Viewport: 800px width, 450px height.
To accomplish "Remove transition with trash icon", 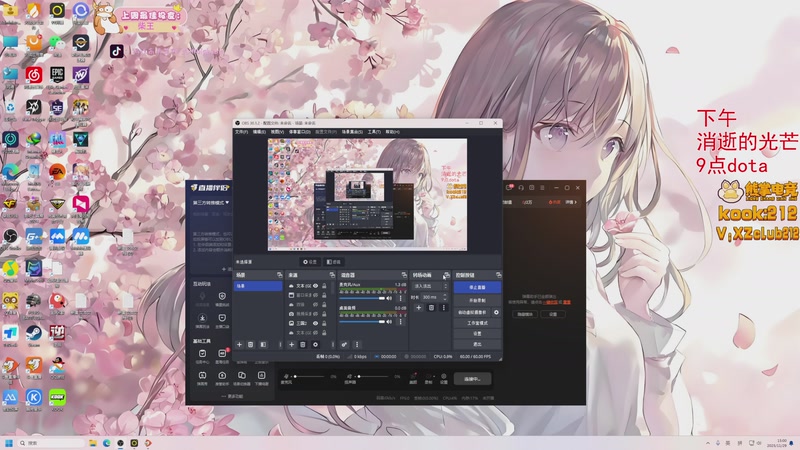I will coord(431,308).
